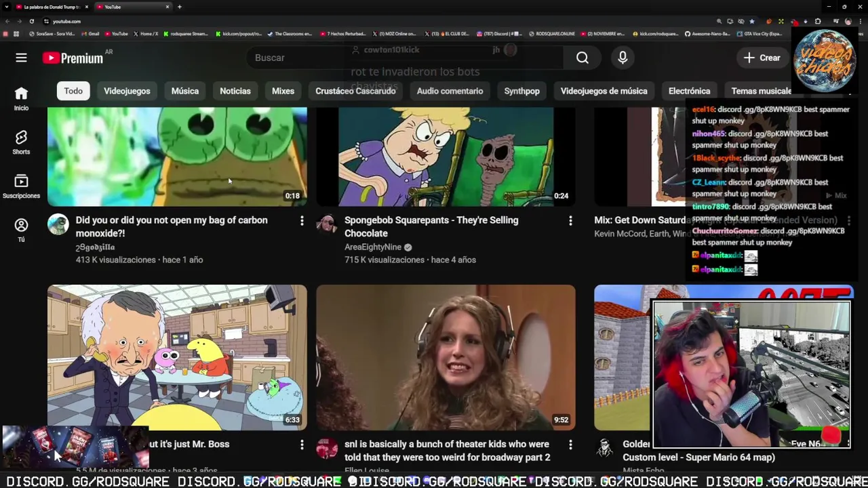Open the RODSQUARE.ONLINE bookmark
This screenshot has height=488, width=868.
[x=551, y=34]
